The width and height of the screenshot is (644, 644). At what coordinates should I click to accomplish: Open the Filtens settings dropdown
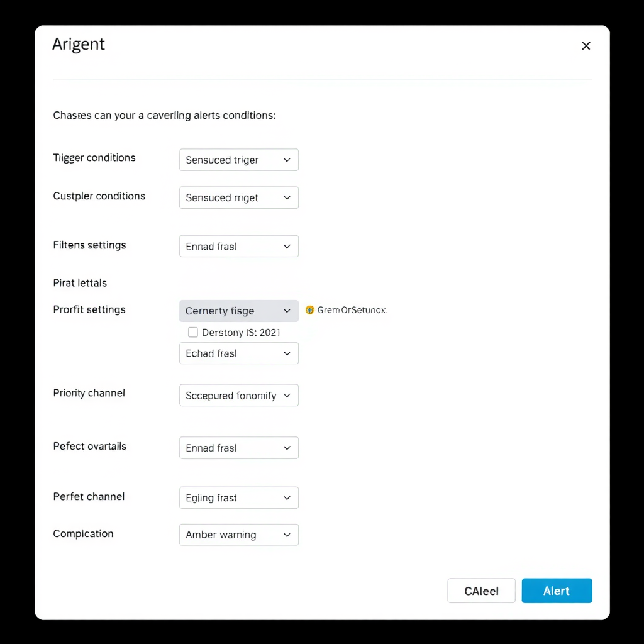[x=238, y=247]
